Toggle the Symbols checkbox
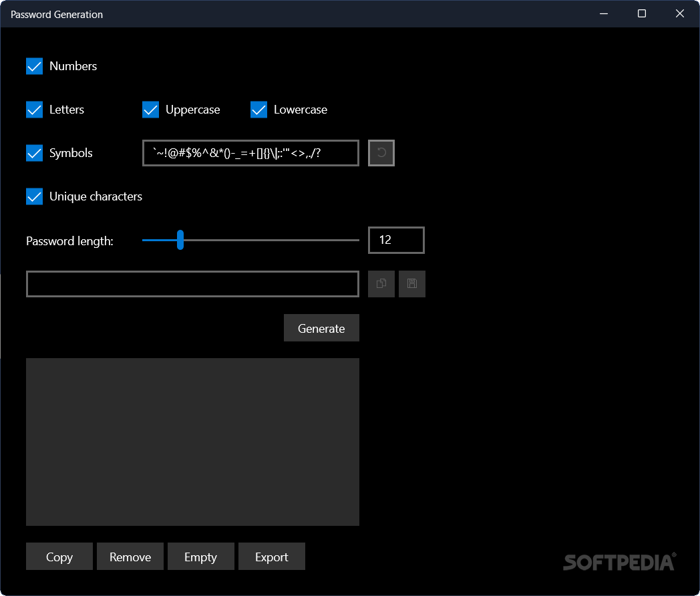Viewport: 700px width, 596px height. point(34,153)
